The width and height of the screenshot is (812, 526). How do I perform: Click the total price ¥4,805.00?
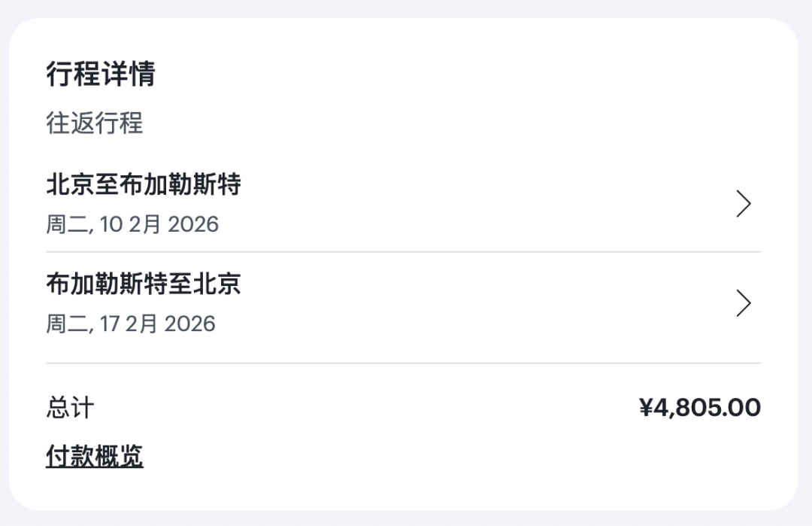coord(700,407)
